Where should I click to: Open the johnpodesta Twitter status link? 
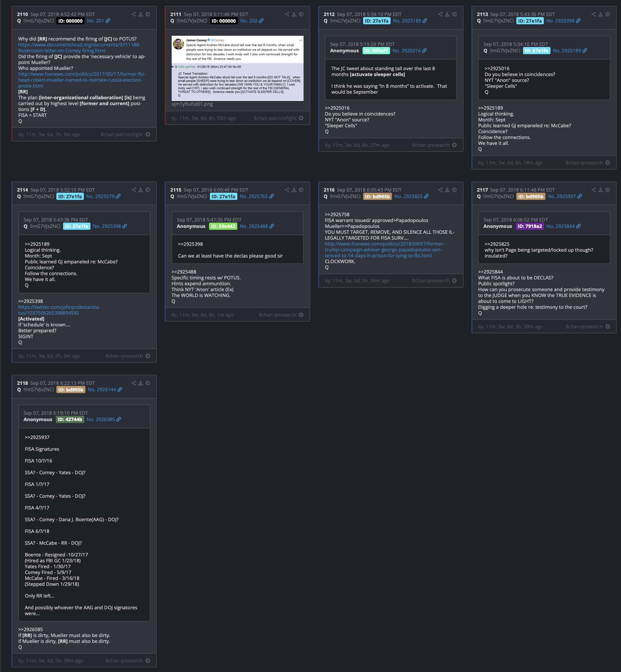pos(59,310)
